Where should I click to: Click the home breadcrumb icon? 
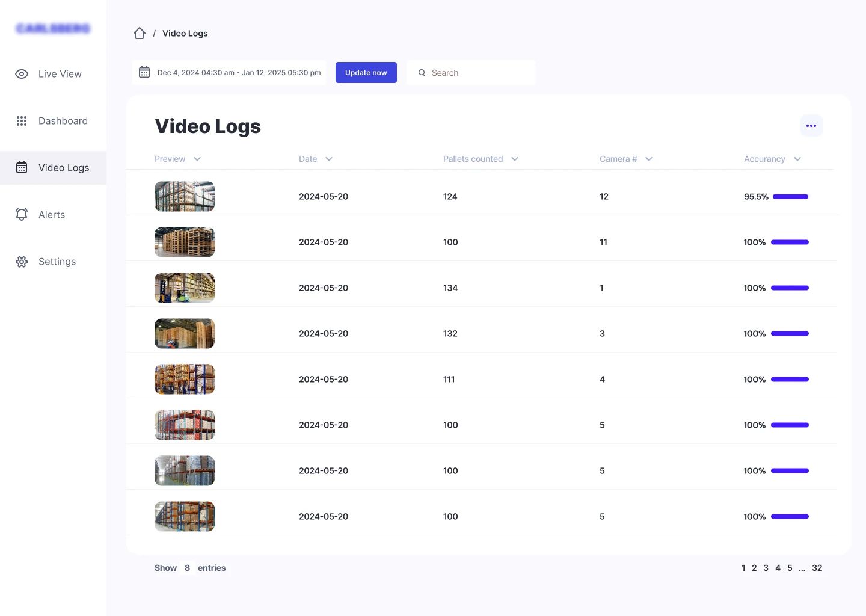pyautogui.click(x=140, y=33)
